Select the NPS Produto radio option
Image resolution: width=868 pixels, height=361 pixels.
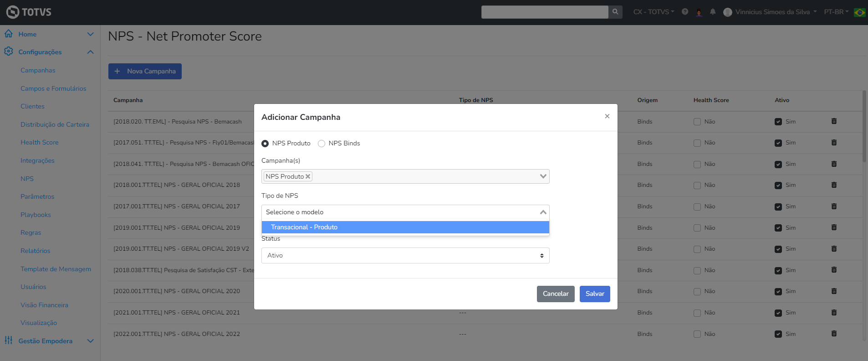[x=265, y=144]
